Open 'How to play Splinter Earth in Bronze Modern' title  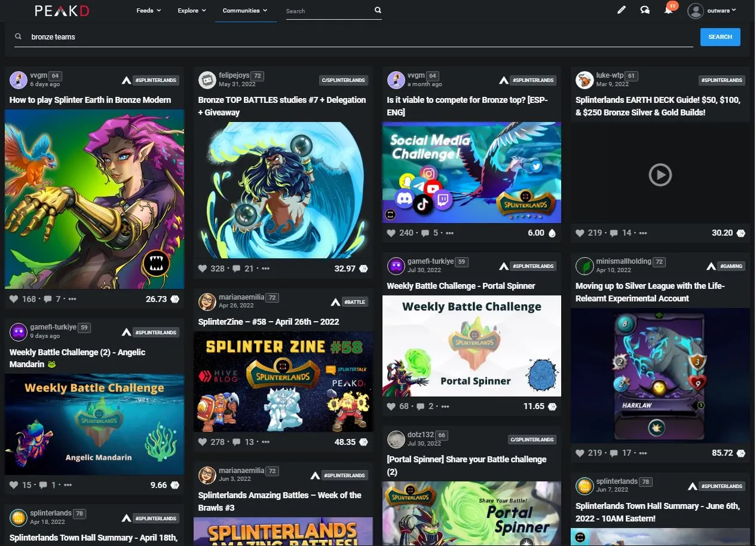coord(90,100)
